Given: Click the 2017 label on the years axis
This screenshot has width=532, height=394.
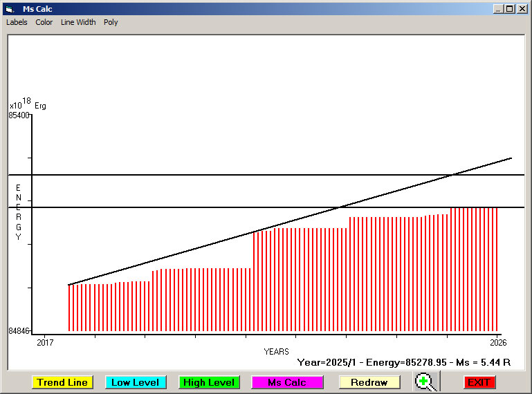Looking at the screenshot, I should pos(45,342).
